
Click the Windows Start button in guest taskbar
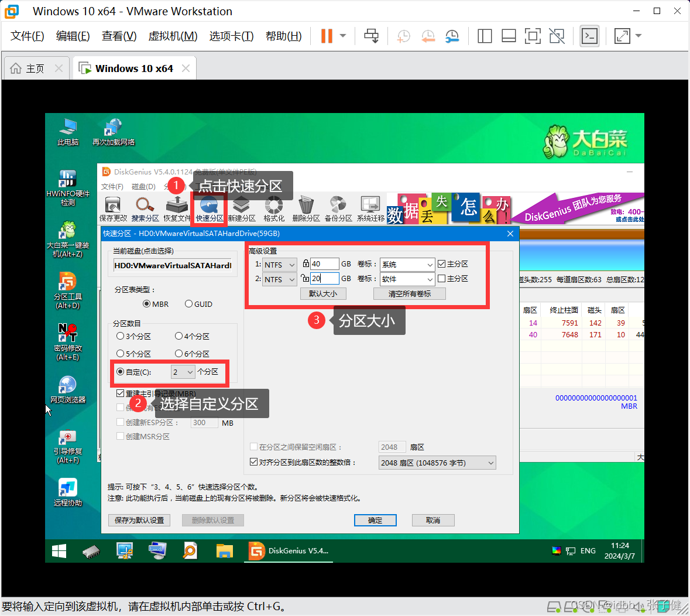click(59, 551)
